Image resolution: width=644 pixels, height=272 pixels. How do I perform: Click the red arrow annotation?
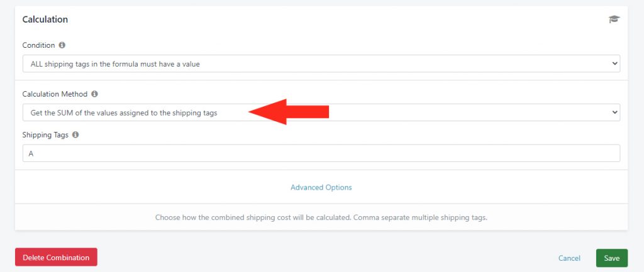[x=289, y=112]
